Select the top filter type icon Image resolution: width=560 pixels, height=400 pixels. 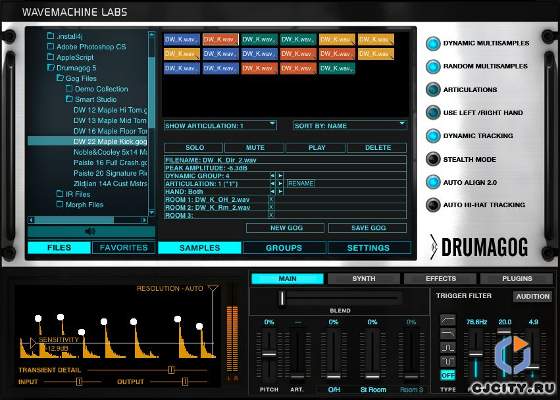[x=448, y=320]
